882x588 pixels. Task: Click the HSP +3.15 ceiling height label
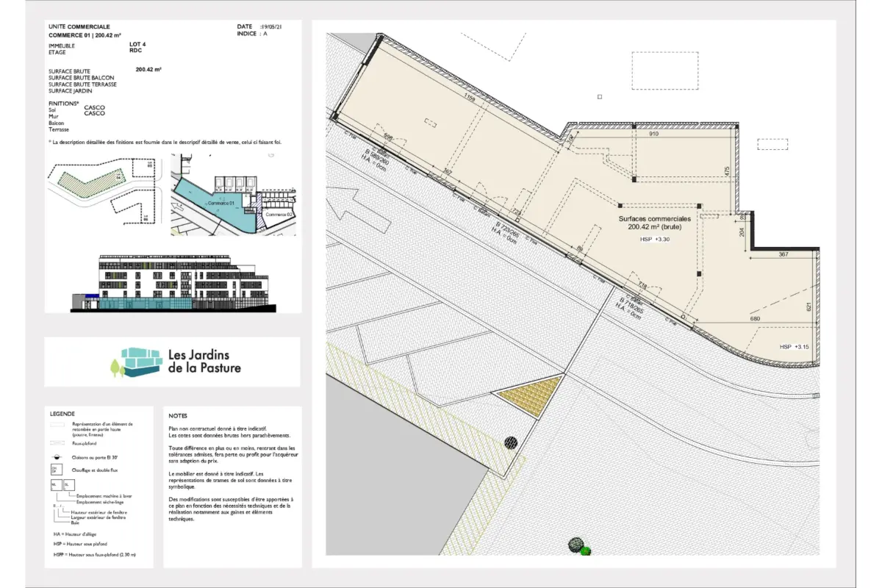pyautogui.click(x=795, y=346)
